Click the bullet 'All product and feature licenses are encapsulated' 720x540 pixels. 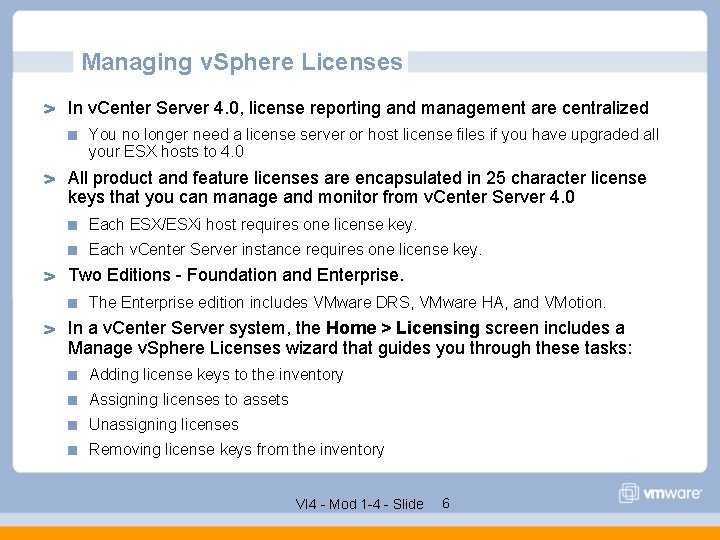(x=357, y=178)
